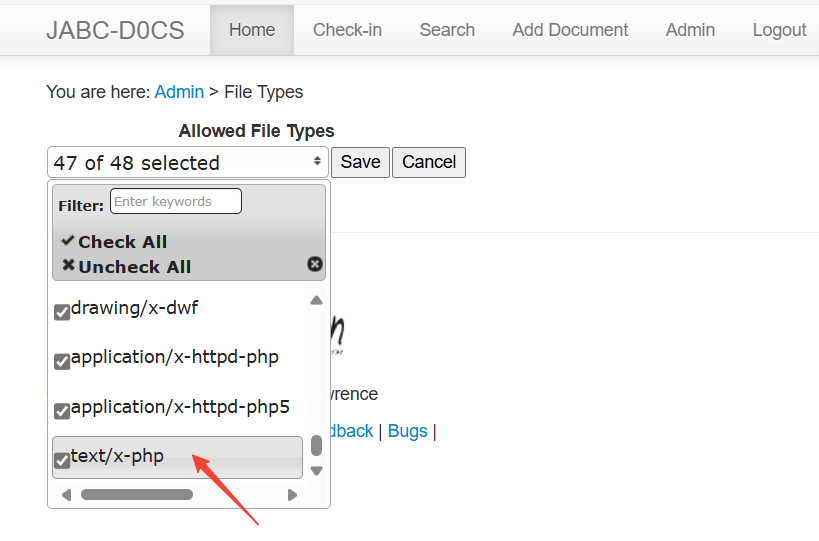The width and height of the screenshot is (819, 541).
Task: Click the vertical scrollbar thumb in list
Action: tap(316, 445)
